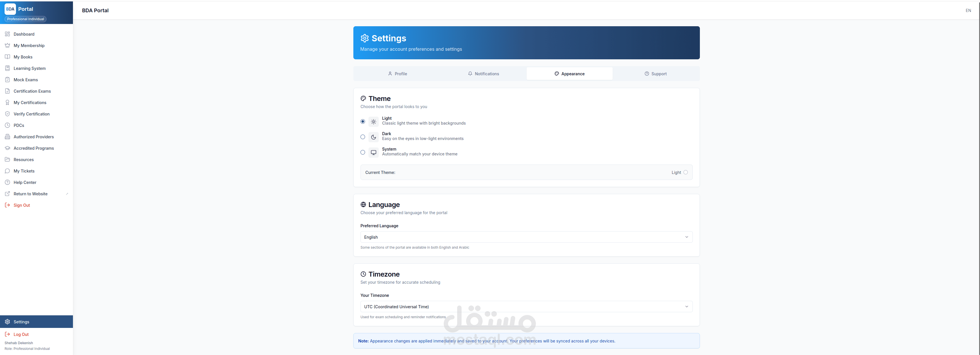Image resolution: width=980 pixels, height=355 pixels.
Task: Open My Books via book icon
Action: 7,57
